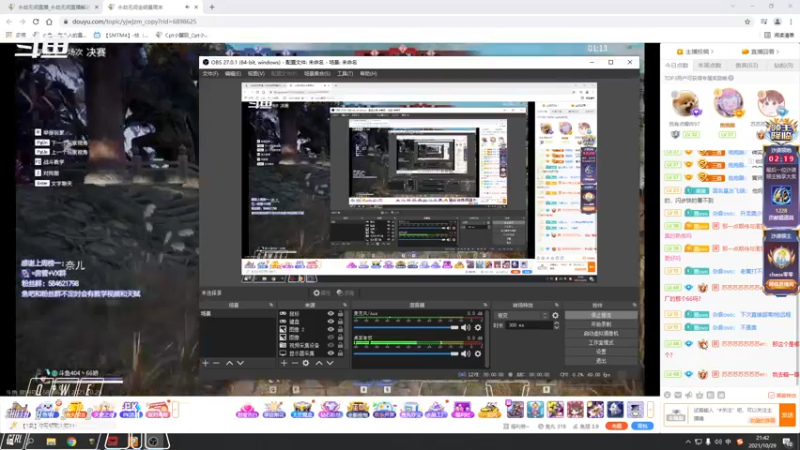
Task: Show the 图像 source with eye icon
Action: pos(331,337)
